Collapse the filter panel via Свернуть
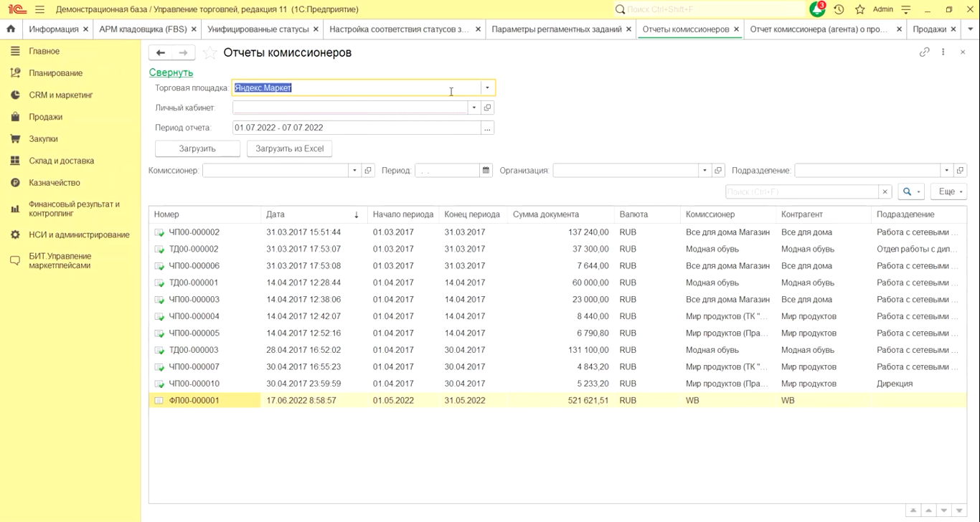 [x=171, y=72]
